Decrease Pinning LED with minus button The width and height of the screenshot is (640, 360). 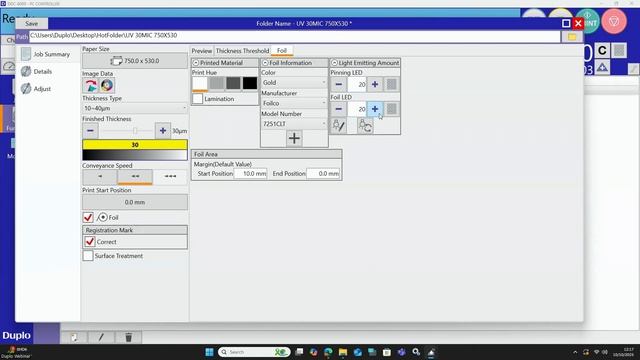(x=338, y=84)
